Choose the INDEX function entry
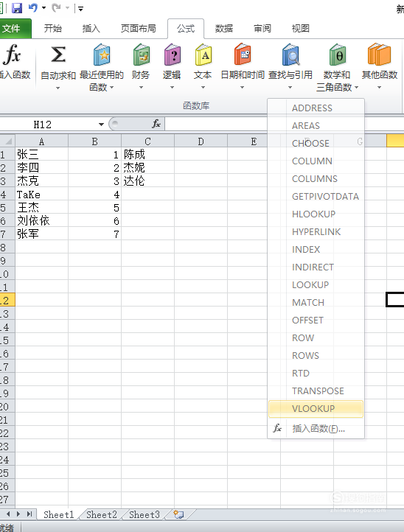The height and width of the screenshot is (532, 404). point(316,250)
